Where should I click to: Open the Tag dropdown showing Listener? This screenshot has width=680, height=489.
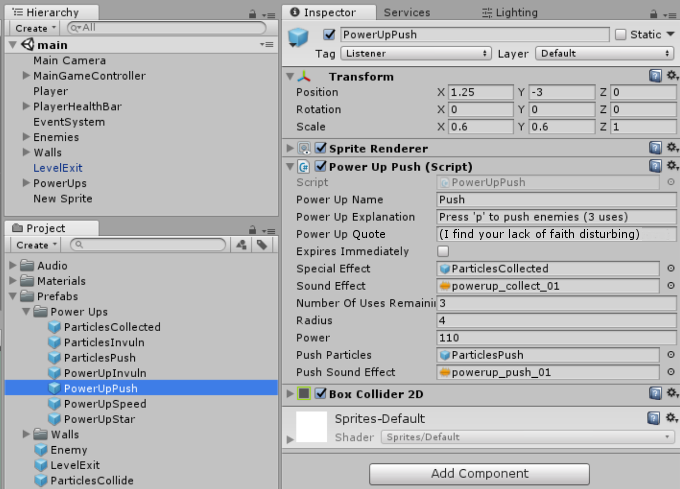(x=416, y=53)
